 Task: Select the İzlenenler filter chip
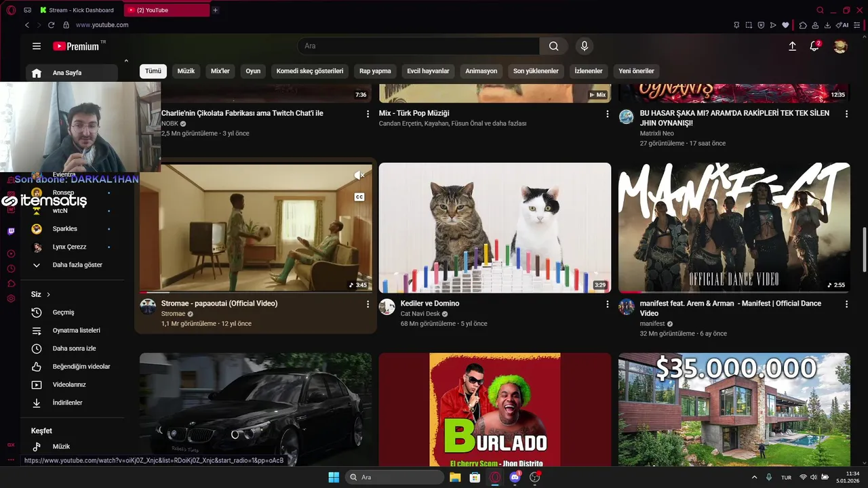589,71
